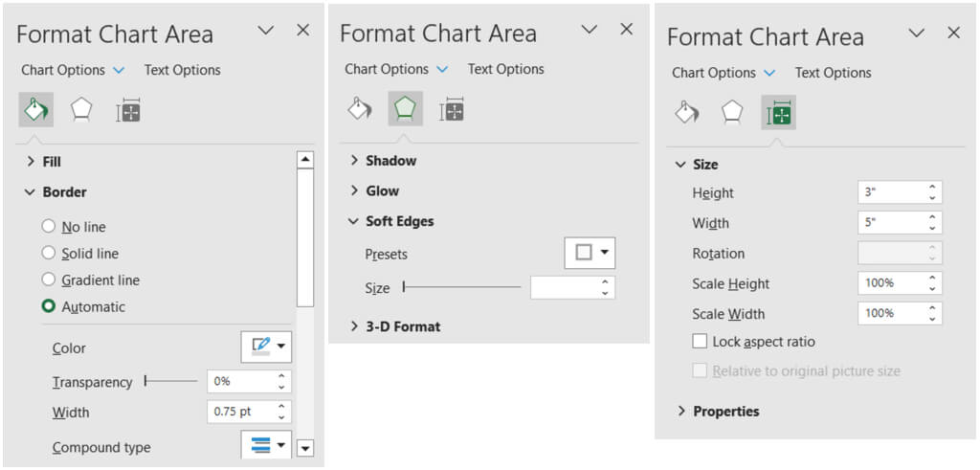980x470 pixels.
Task: Enable the Lock aspect ratio checkbox
Action: pyautogui.click(x=700, y=342)
